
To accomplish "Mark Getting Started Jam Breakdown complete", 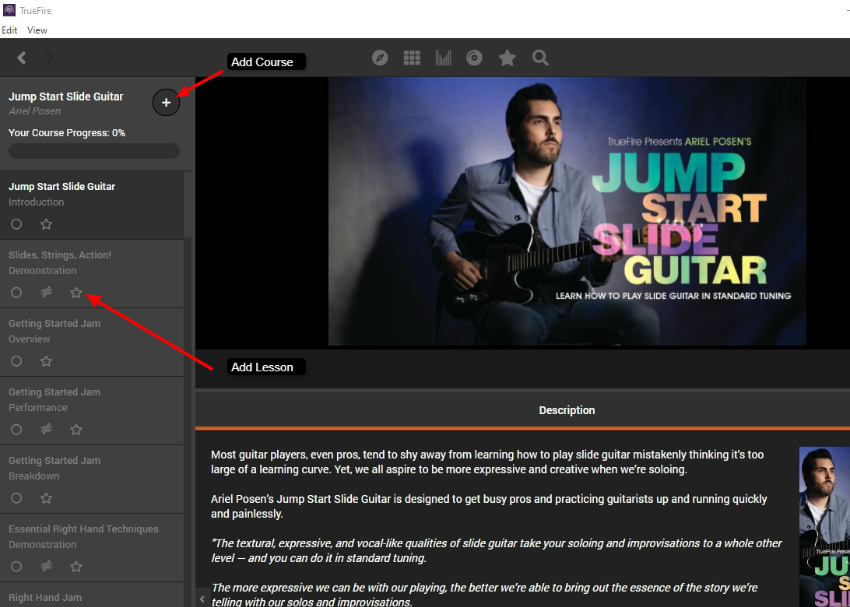I will [16, 498].
